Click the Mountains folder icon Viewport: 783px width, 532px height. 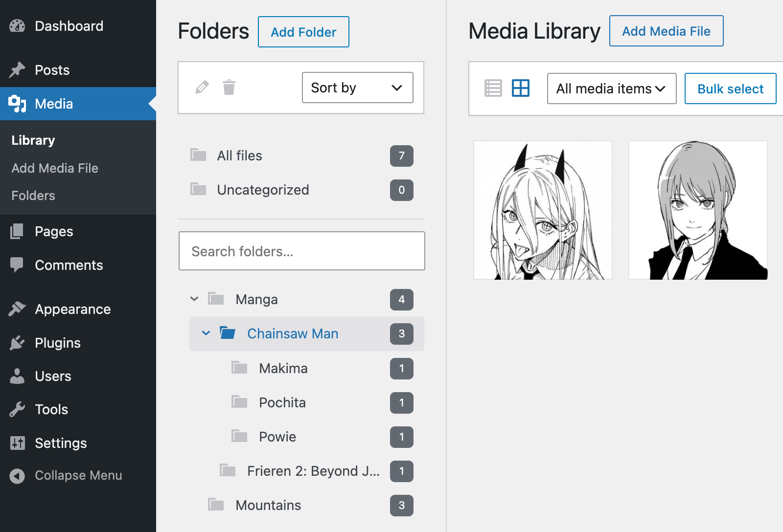pyautogui.click(x=216, y=505)
